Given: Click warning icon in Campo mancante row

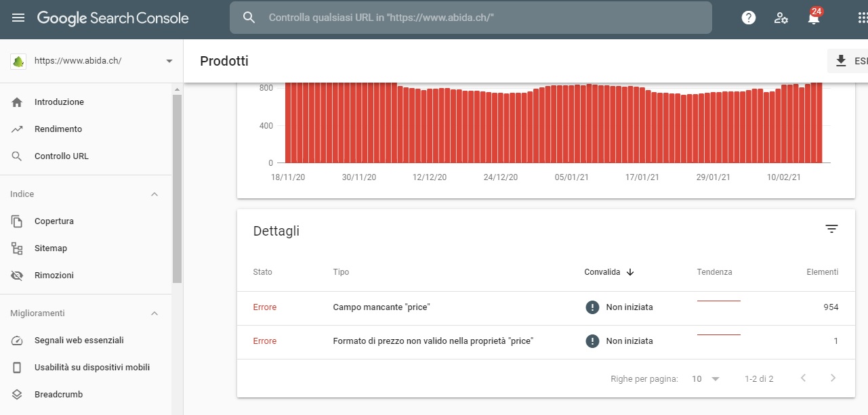Looking at the screenshot, I should click(x=592, y=307).
